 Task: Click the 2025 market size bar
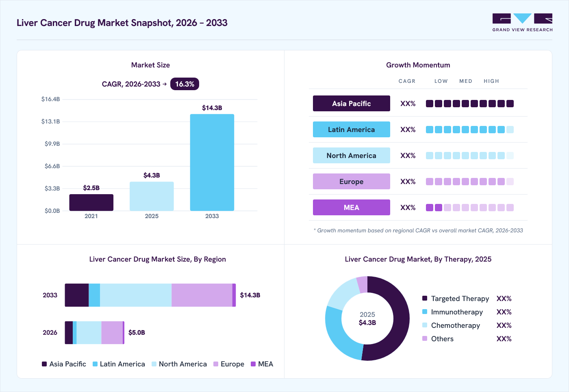point(152,196)
